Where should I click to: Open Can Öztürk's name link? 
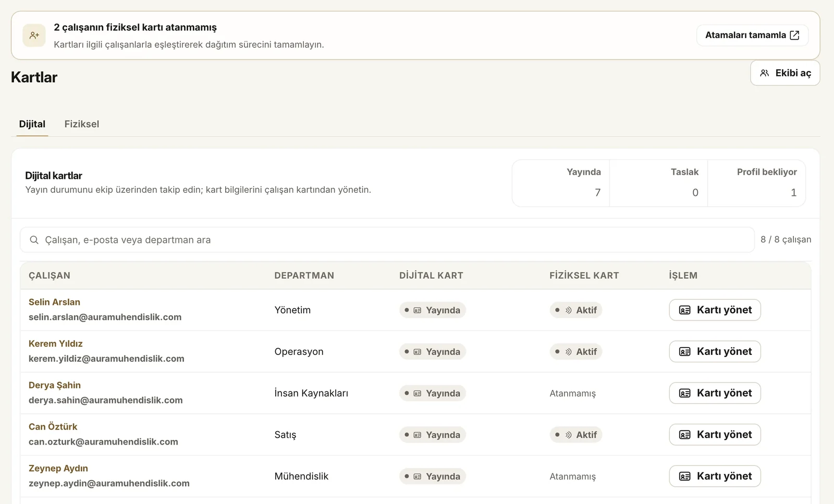coord(53,427)
